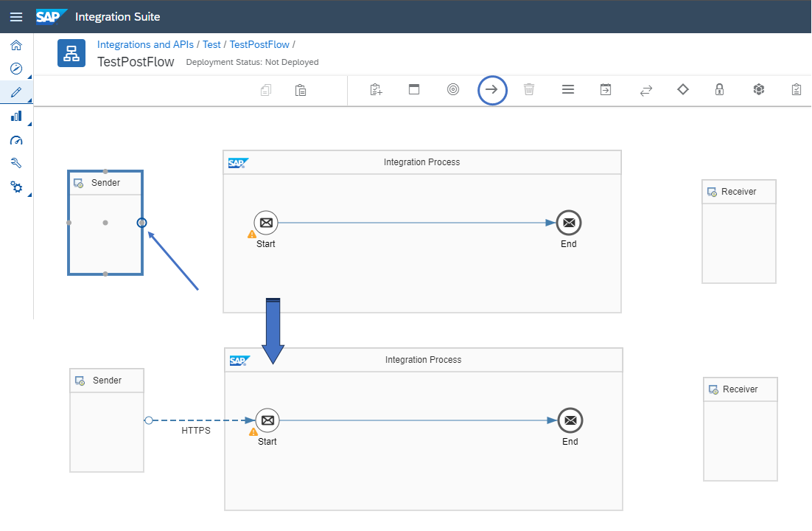Open the Design pencil sidebar item
812x531 pixels.
(x=16, y=92)
